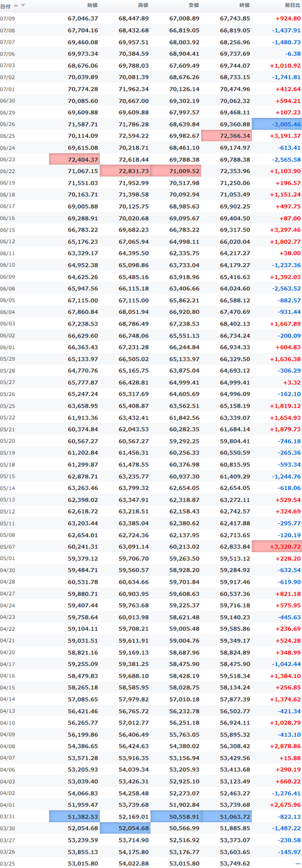
Task: Select the 安値 column header
Action: tap(193, 5)
